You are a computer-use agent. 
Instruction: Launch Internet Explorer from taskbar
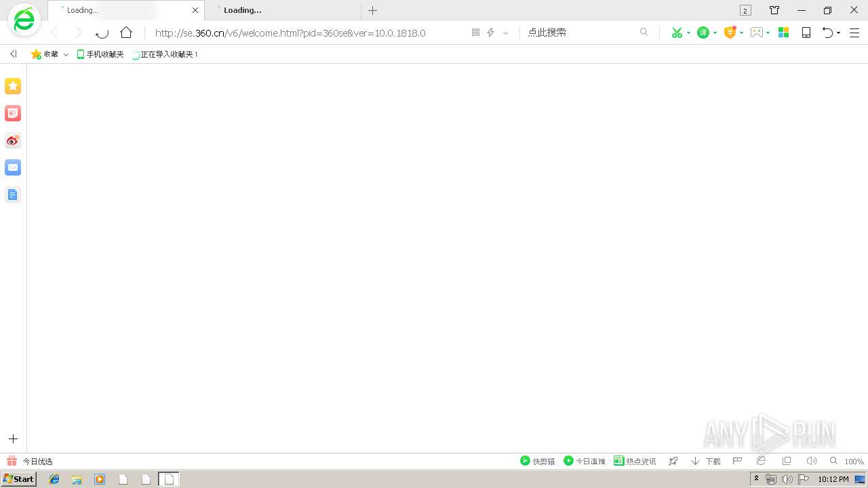point(55,479)
